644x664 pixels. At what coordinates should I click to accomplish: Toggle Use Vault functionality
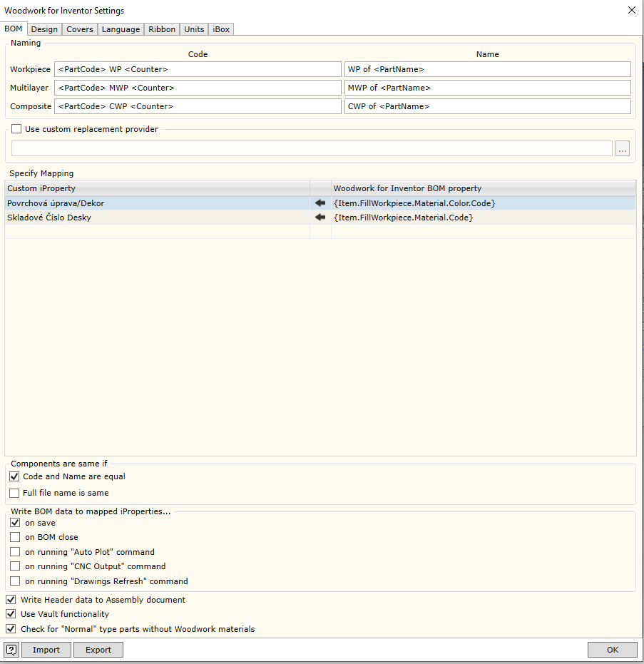pyautogui.click(x=11, y=614)
